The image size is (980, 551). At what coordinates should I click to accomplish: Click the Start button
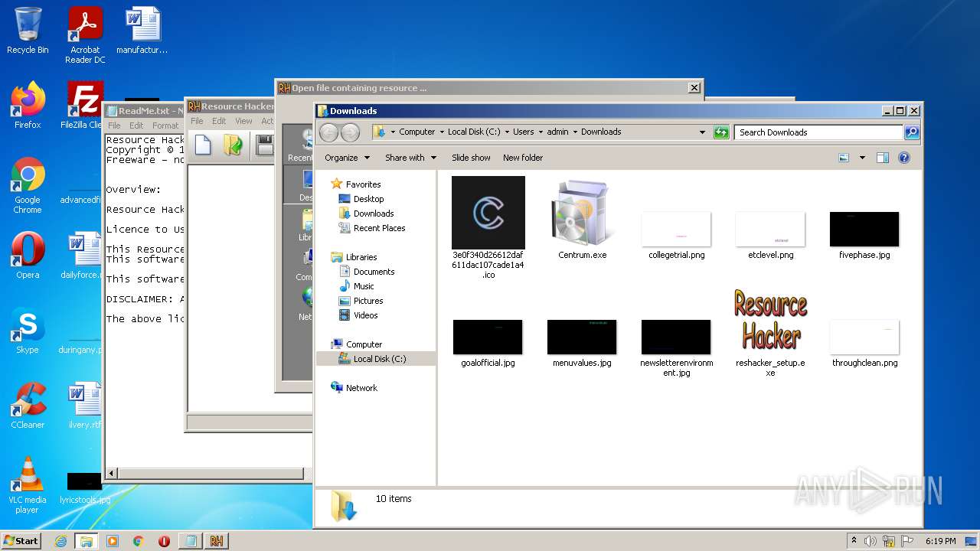(x=21, y=540)
